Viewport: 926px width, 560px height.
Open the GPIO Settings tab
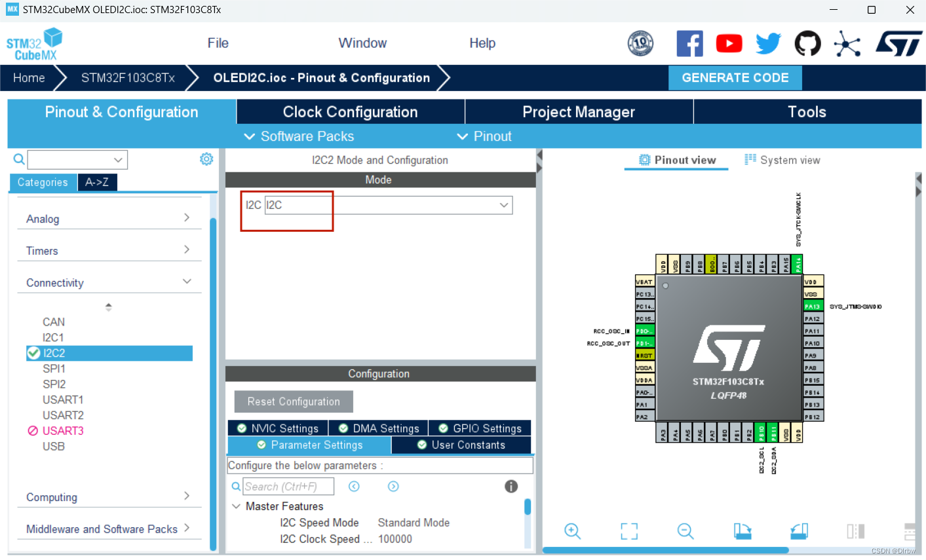pos(480,428)
